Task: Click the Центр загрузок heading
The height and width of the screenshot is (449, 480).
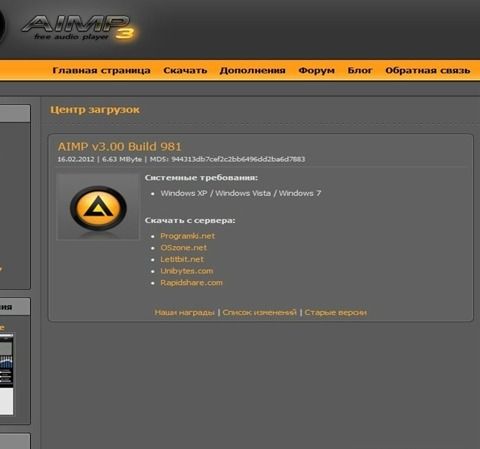Action: 95,110
